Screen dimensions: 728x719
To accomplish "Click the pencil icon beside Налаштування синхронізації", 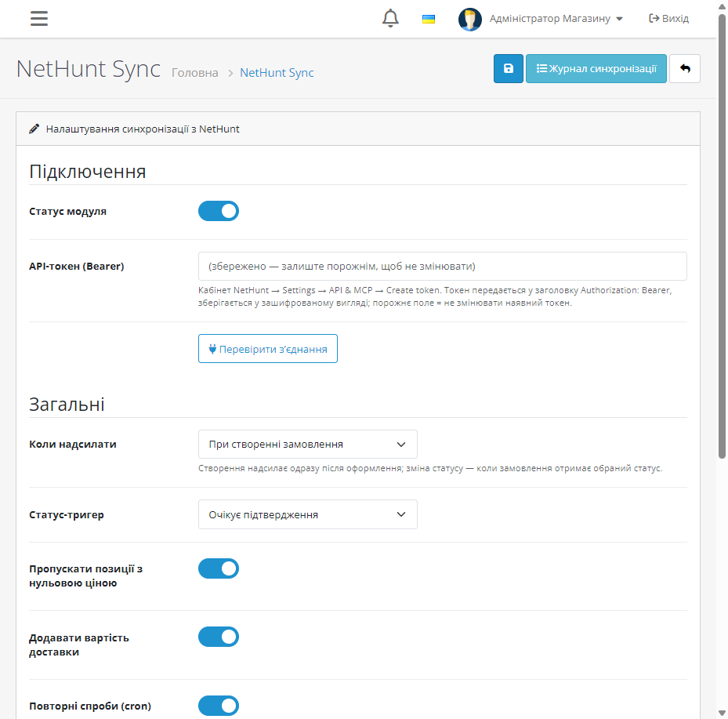I will (34, 129).
